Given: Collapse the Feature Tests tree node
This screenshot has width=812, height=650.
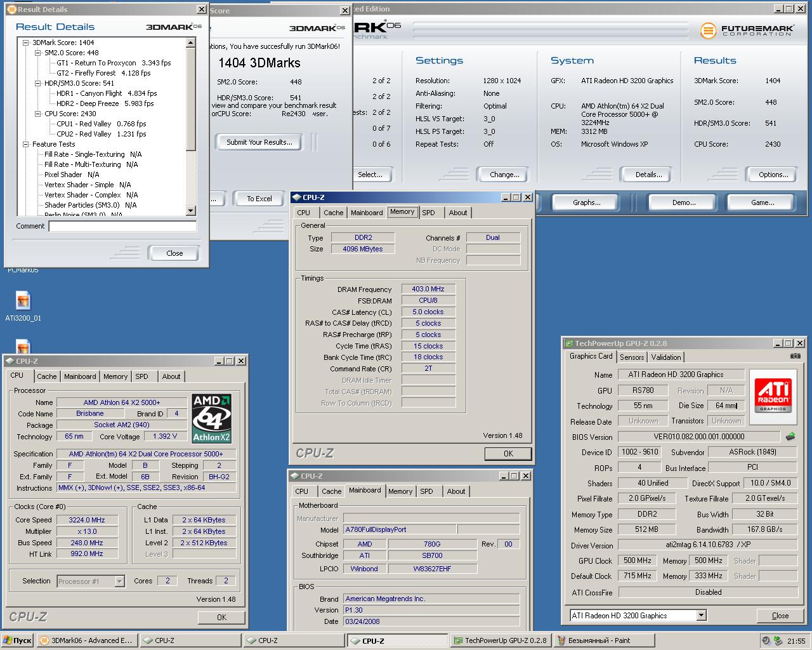Looking at the screenshot, I should (26, 144).
